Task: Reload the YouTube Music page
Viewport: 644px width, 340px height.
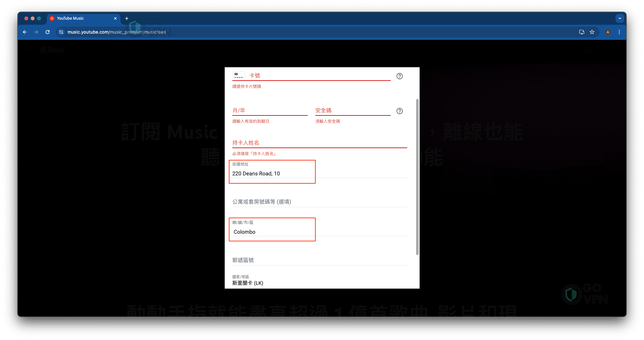Action: (x=48, y=32)
